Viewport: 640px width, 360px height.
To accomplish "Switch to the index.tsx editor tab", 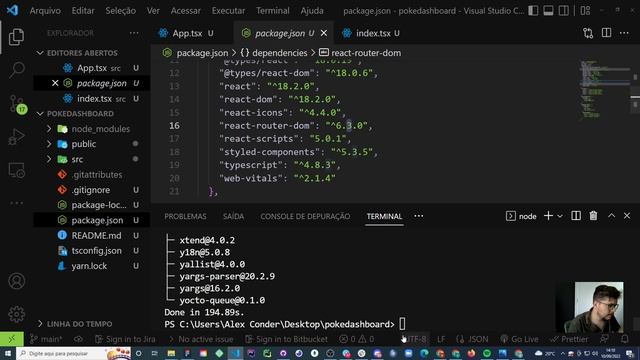I will click(x=372, y=33).
